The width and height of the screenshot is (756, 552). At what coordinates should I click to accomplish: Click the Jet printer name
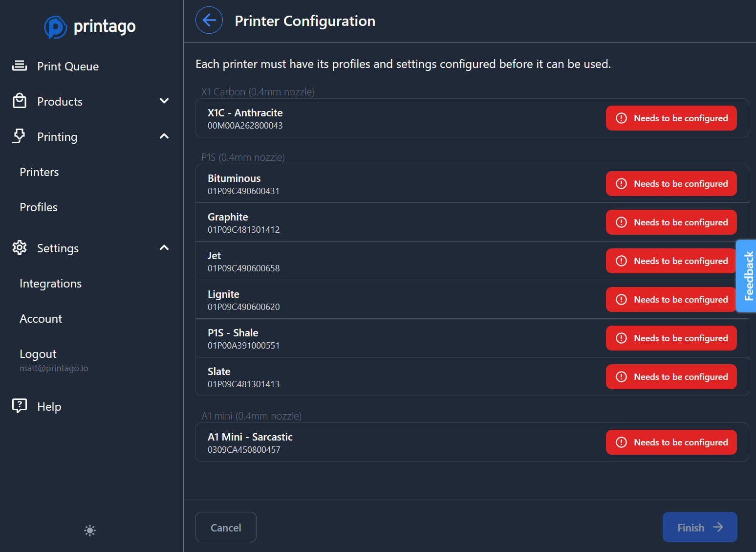point(214,256)
